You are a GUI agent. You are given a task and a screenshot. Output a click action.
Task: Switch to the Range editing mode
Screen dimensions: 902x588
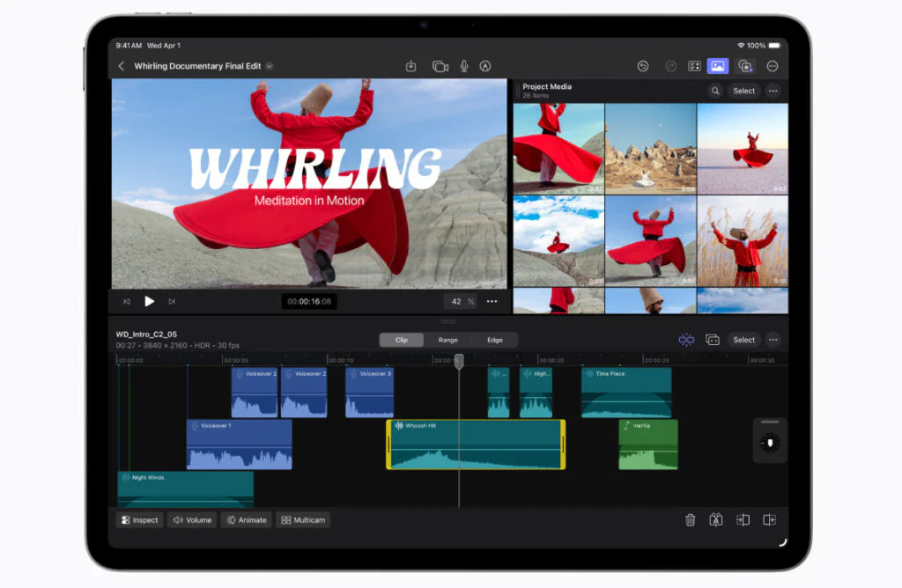click(x=448, y=339)
